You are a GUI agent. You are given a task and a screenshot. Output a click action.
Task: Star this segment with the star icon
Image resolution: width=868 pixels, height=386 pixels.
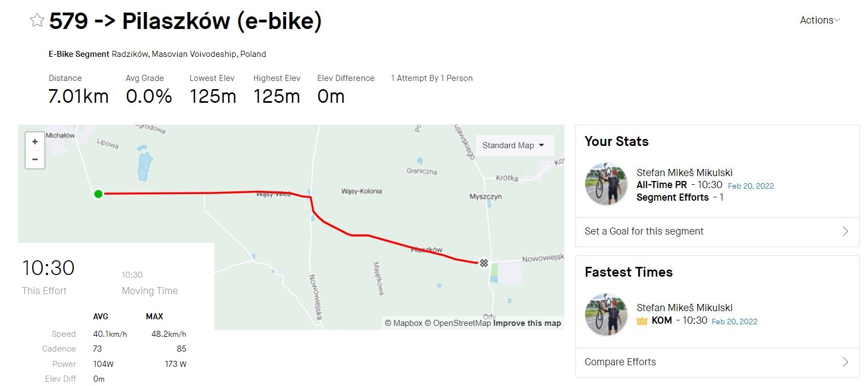pyautogui.click(x=37, y=21)
